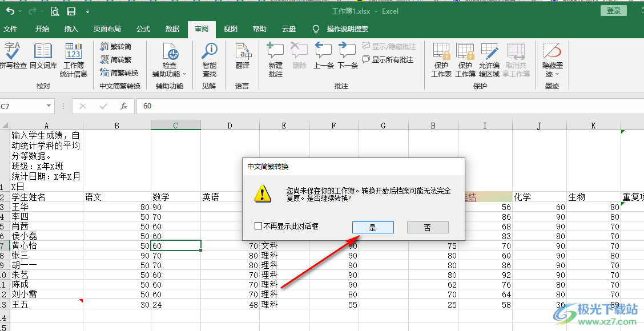Switch to the 云盘 cloud tab
This screenshot has height=331, width=644.
[x=289, y=29]
